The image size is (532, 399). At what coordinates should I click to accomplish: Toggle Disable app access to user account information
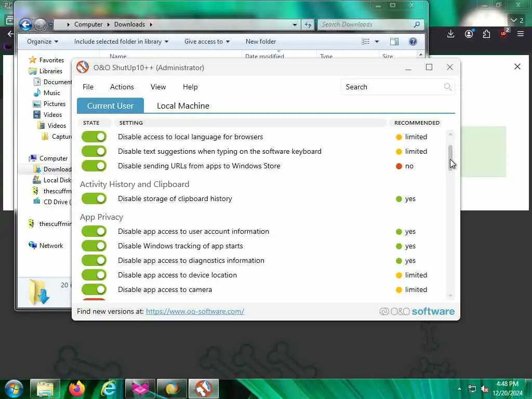pos(94,231)
